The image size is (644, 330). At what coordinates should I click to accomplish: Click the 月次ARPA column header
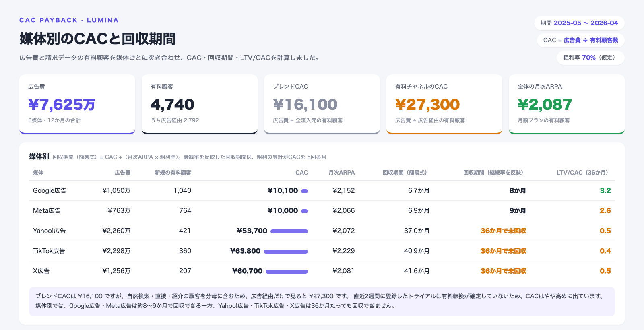tap(341, 173)
